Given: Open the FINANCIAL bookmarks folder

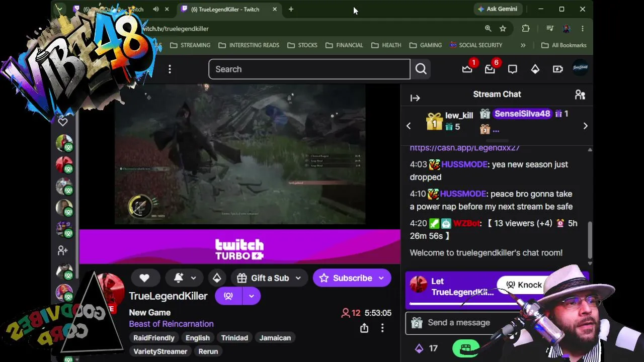Looking at the screenshot, I should click(x=344, y=45).
